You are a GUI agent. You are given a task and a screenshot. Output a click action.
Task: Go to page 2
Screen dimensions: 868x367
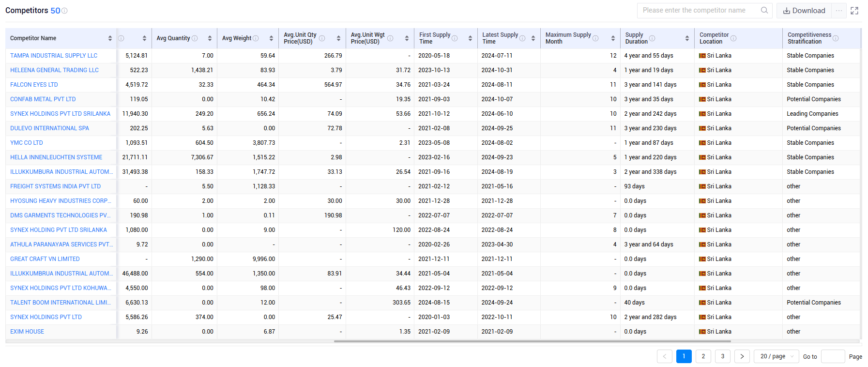tap(703, 356)
